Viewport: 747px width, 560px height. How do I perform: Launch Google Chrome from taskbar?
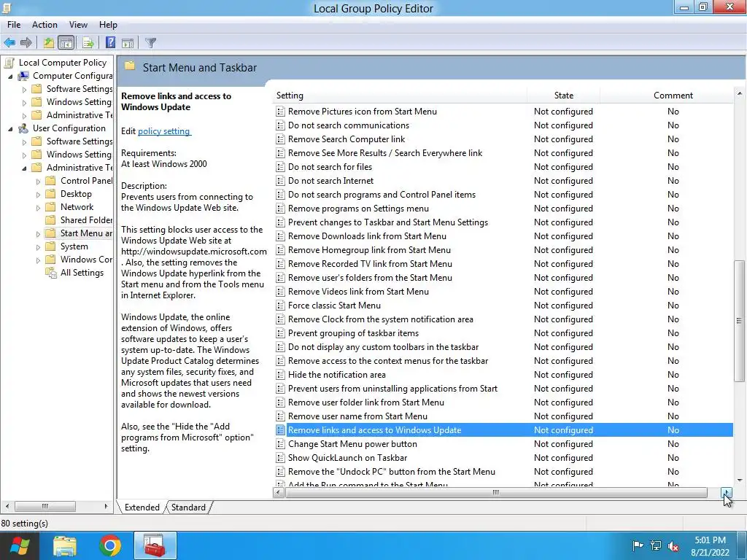pos(110,545)
